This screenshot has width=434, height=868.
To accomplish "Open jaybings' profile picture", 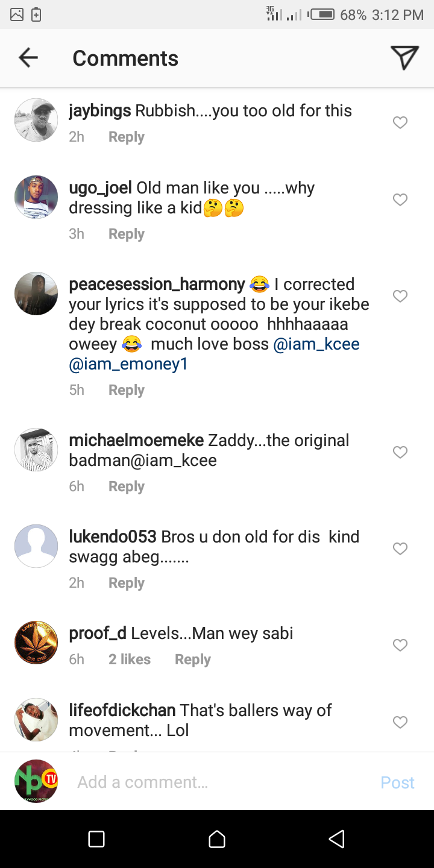I will point(36,120).
